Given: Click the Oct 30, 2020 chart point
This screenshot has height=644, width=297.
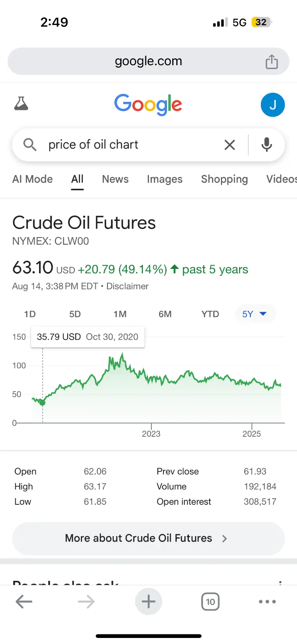Looking at the screenshot, I should pyautogui.click(x=42, y=402).
